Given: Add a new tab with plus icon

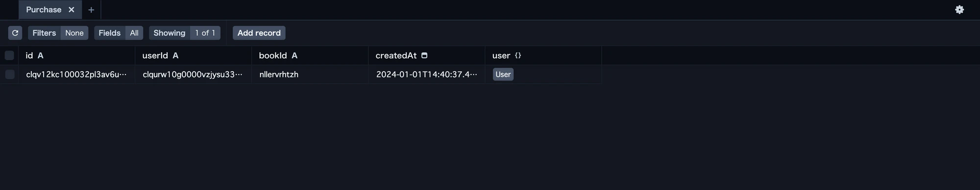Looking at the screenshot, I should [91, 10].
